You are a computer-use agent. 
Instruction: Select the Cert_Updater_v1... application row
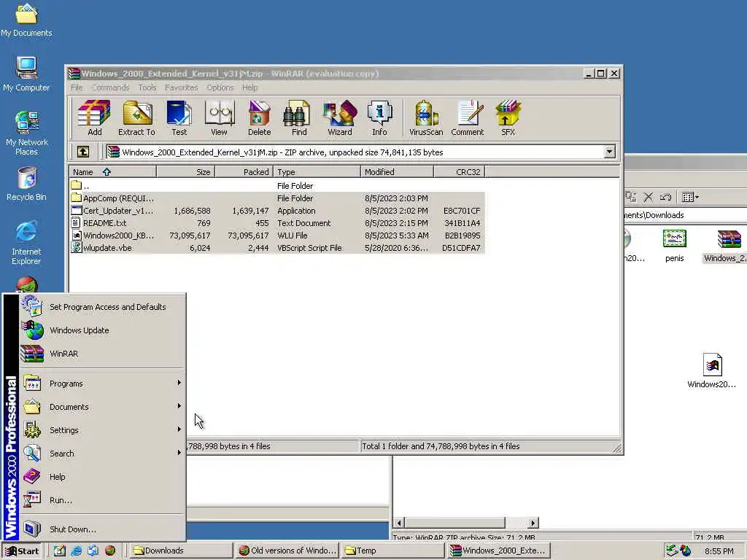click(x=277, y=211)
